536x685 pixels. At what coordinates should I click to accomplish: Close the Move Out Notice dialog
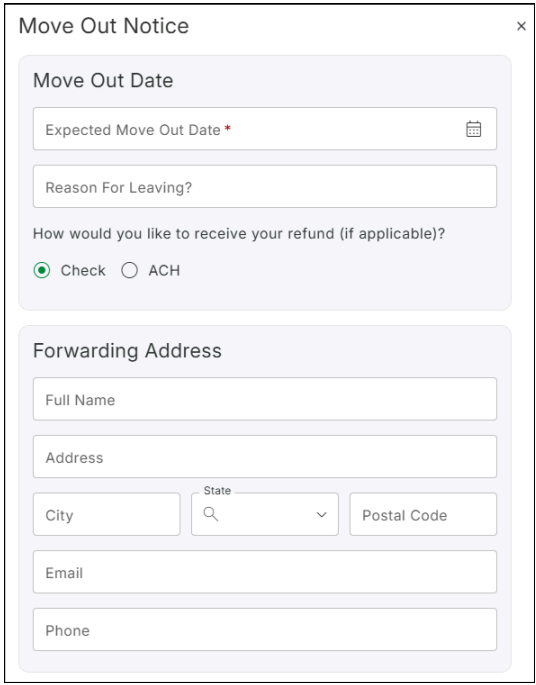[x=521, y=26]
